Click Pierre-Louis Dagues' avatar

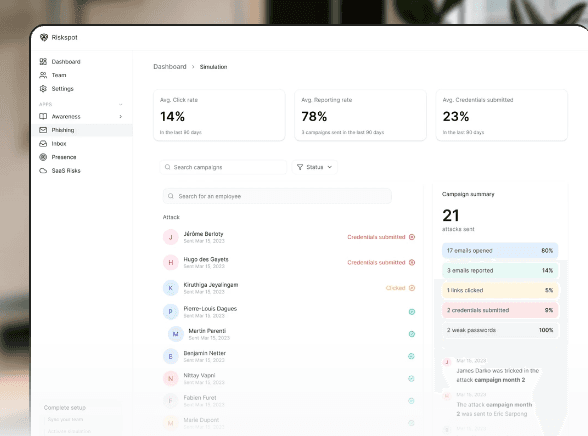[x=171, y=312]
